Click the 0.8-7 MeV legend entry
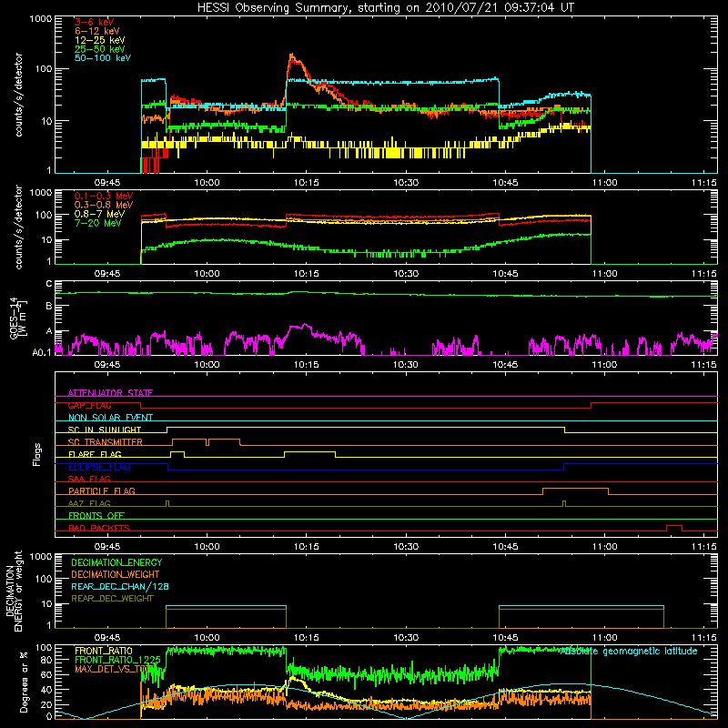The image size is (728, 728). 99,214
